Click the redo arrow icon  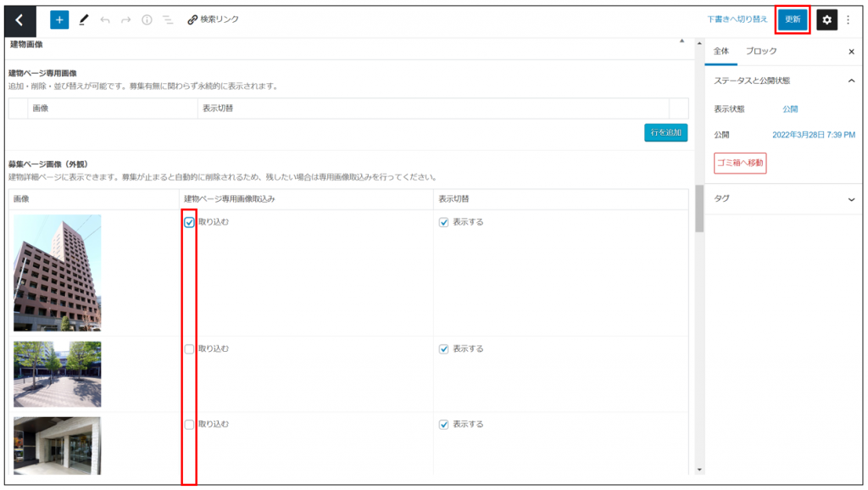point(125,19)
